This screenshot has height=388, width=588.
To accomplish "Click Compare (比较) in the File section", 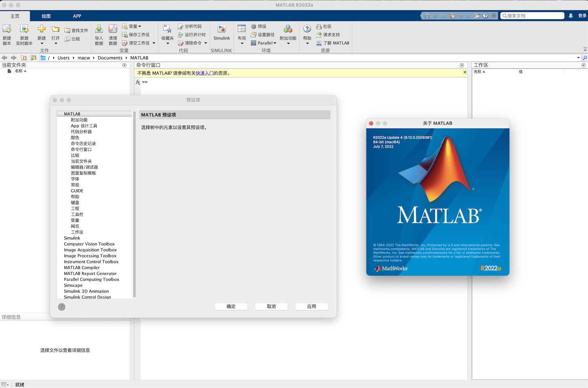I will click(72, 39).
